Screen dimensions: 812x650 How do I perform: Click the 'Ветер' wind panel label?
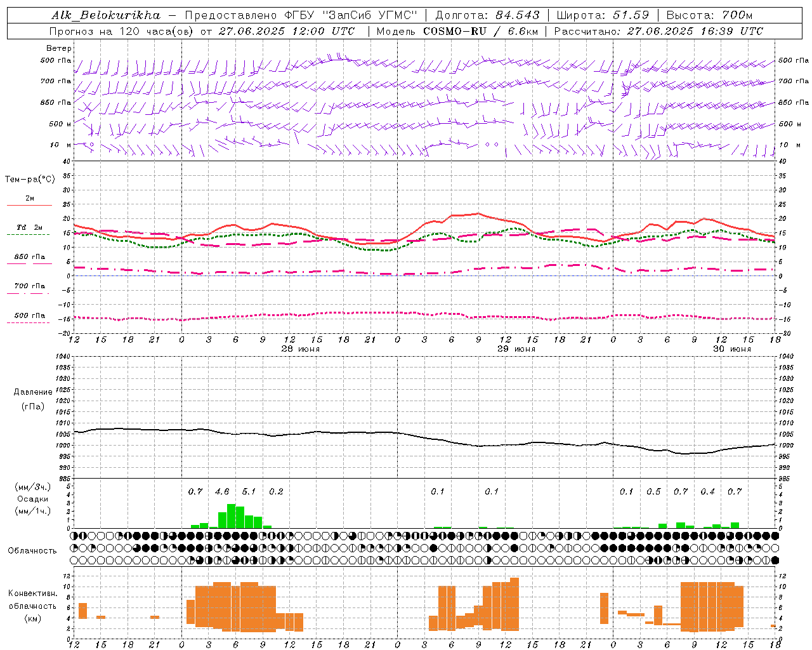(59, 48)
